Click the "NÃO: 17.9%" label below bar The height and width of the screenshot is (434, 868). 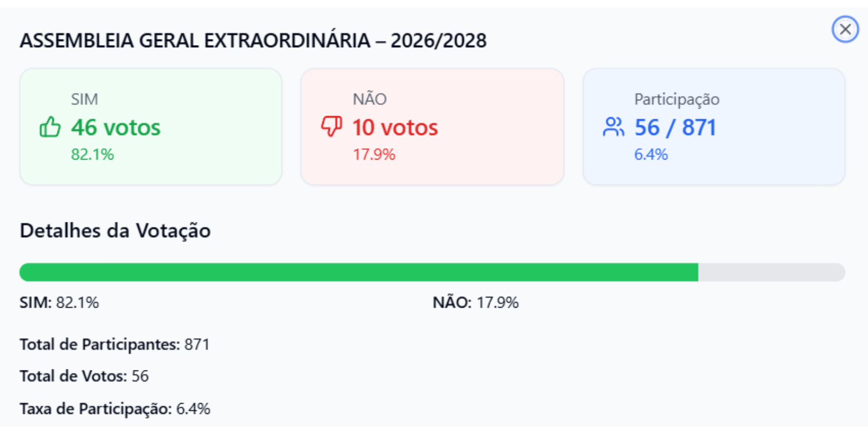[475, 302]
